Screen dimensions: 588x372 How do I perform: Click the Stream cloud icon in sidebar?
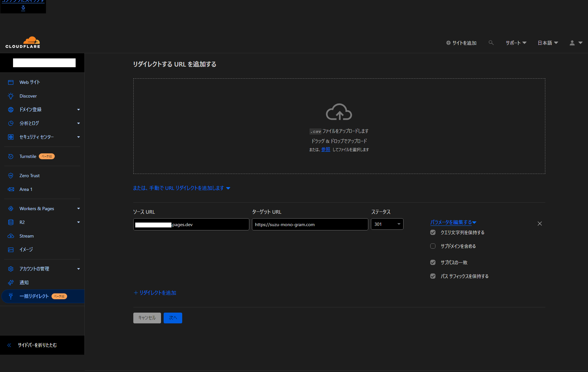11,236
